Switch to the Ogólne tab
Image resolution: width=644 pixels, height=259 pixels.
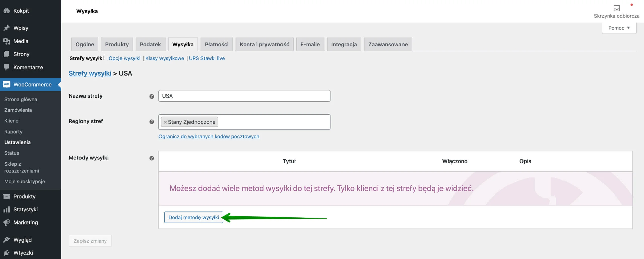(85, 44)
